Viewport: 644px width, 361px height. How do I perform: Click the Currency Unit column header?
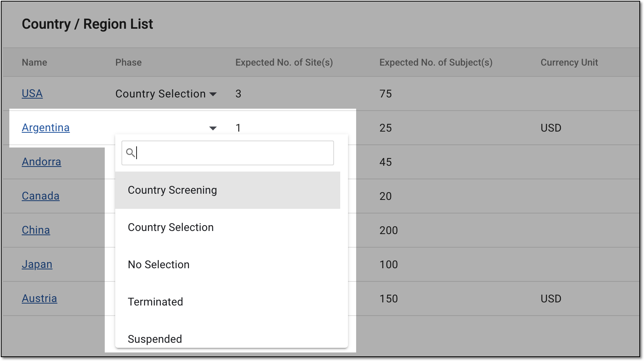(569, 62)
